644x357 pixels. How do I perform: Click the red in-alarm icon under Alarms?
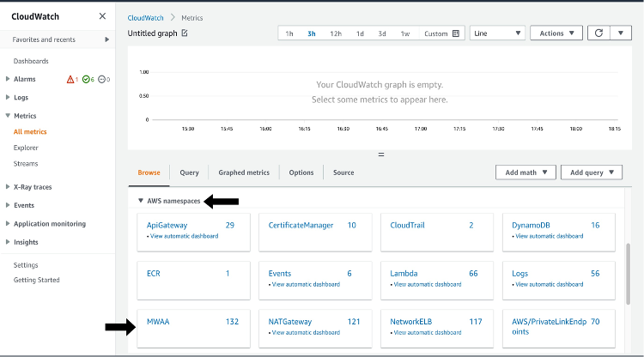[x=70, y=79]
